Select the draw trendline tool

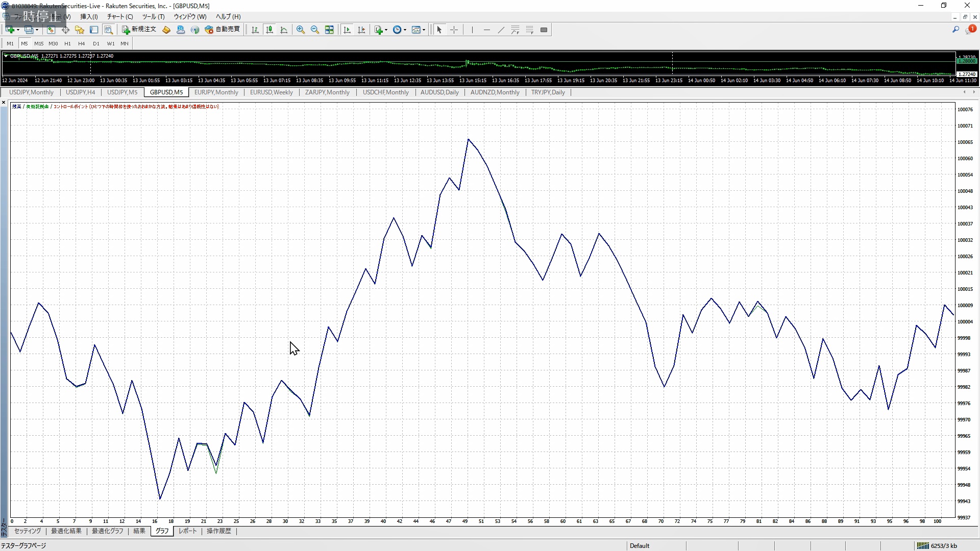501,30
